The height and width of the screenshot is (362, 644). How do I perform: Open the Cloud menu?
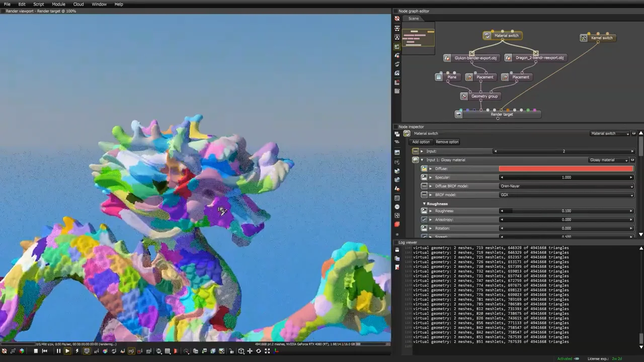[78, 4]
